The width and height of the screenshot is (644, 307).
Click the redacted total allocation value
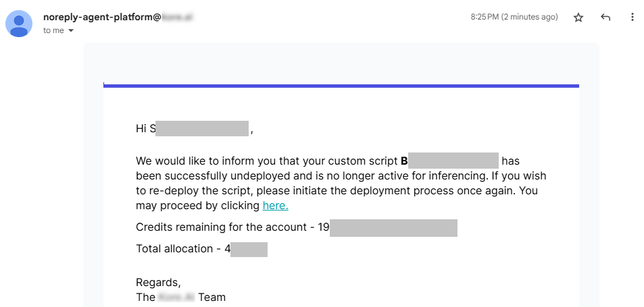(249, 249)
